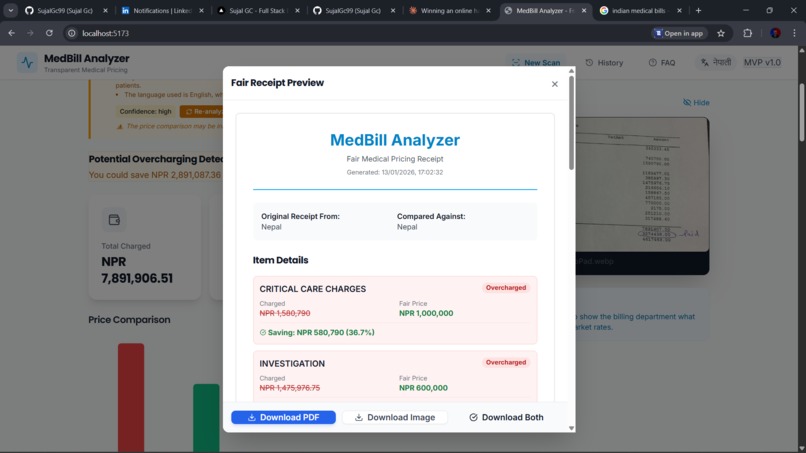The image size is (806, 453).
Task: Click the Download PDF button
Action: click(283, 417)
